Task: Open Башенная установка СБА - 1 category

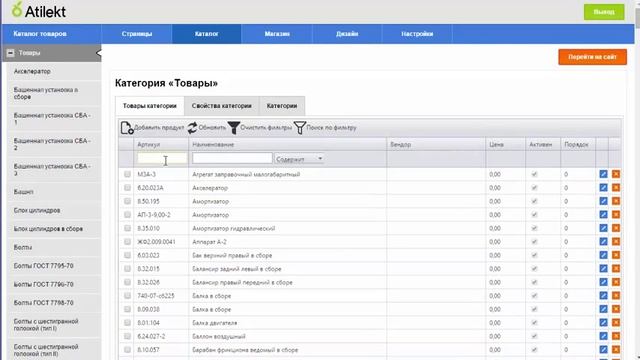Action: [54, 119]
